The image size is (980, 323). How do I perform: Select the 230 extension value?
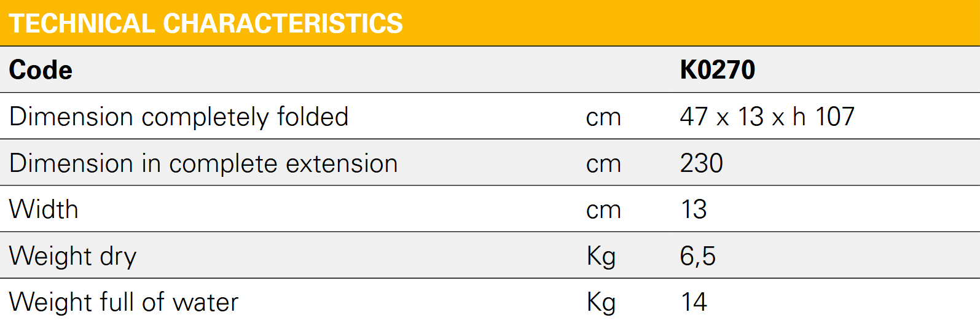701,163
